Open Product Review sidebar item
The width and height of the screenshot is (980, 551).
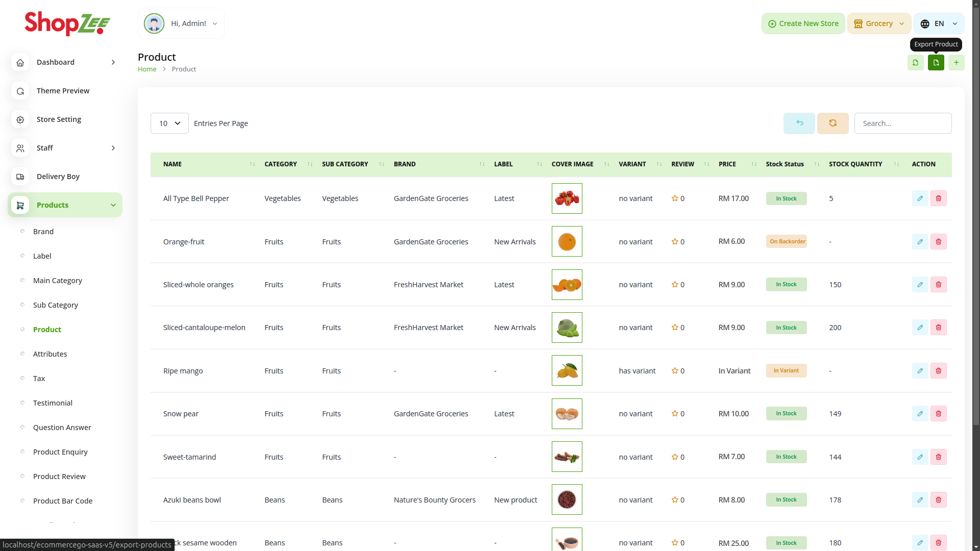click(x=59, y=477)
